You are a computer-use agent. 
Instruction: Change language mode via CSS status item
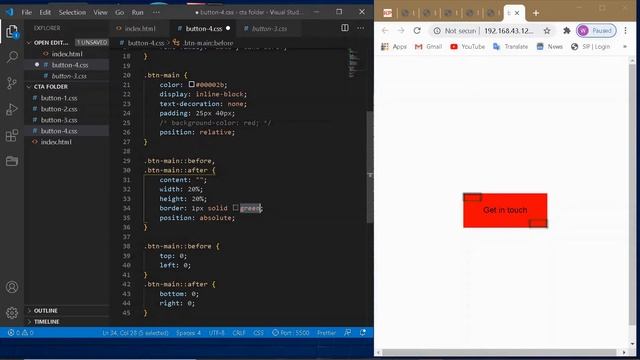tap(258, 333)
